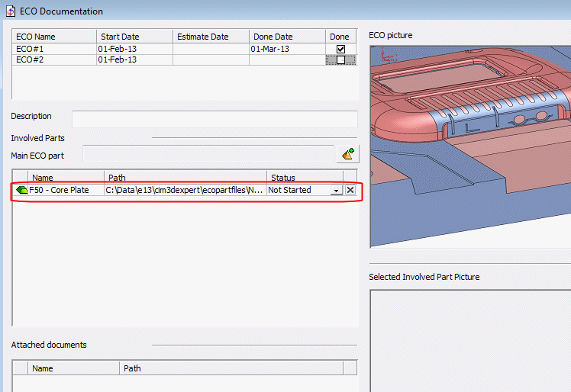Viewport: 571px width, 392px height.
Task: Click the ECO#2 empty Done Date cell
Action: [x=287, y=59]
